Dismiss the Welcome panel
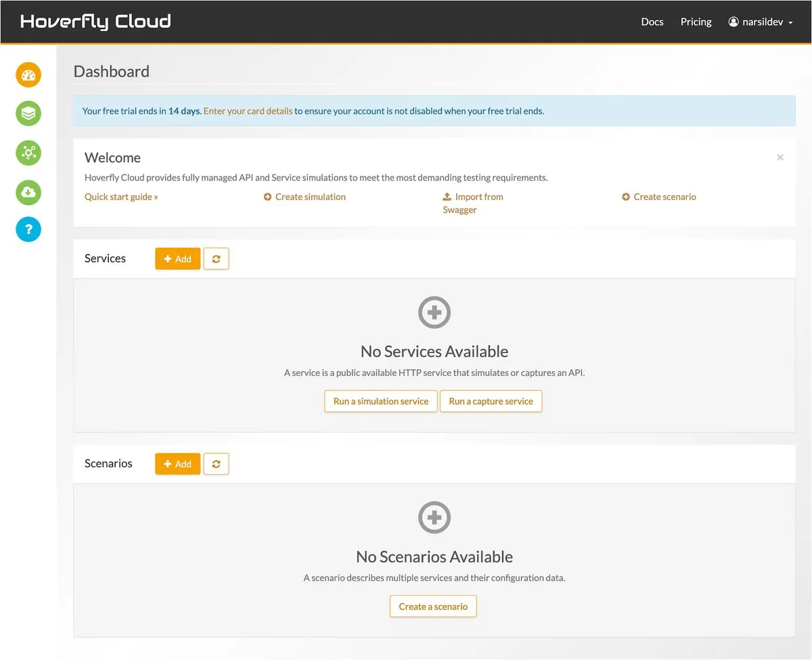The height and width of the screenshot is (660, 812). click(x=780, y=158)
